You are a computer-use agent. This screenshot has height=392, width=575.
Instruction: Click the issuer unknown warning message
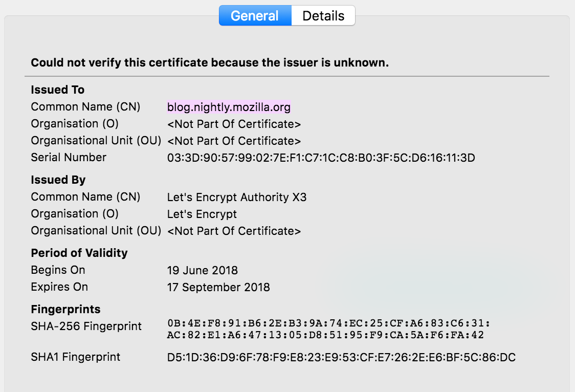click(x=210, y=63)
